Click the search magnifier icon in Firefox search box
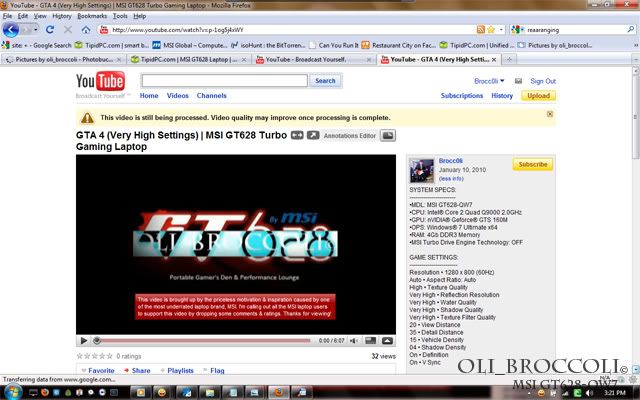 pos(631,29)
